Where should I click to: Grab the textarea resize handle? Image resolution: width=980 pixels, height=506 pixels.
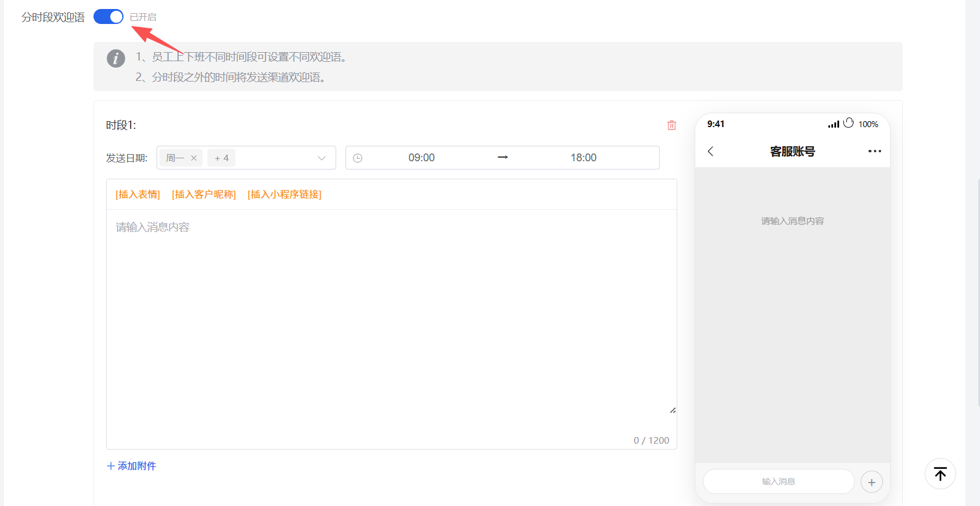click(673, 411)
